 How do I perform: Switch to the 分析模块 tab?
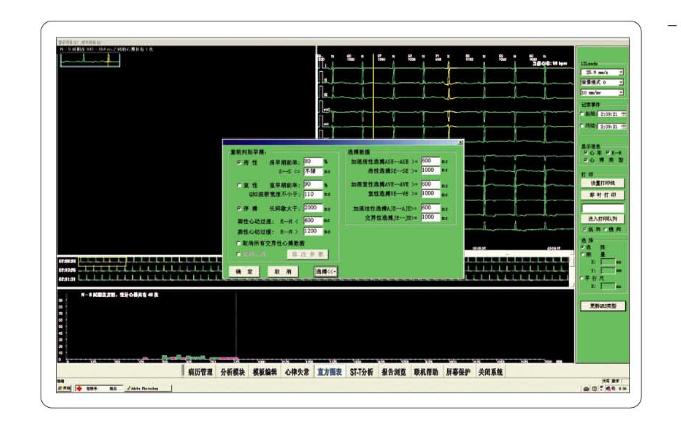tap(233, 372)
